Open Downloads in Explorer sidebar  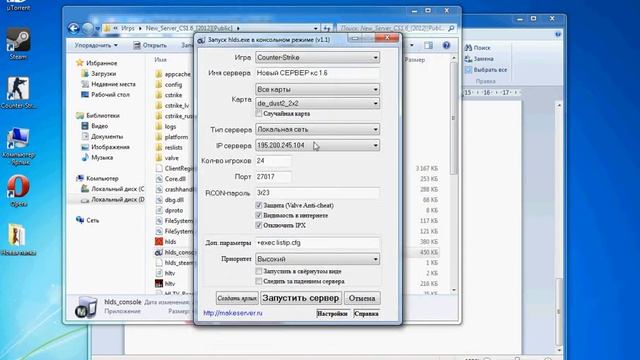pyautogui.click(x=99, y=73)
